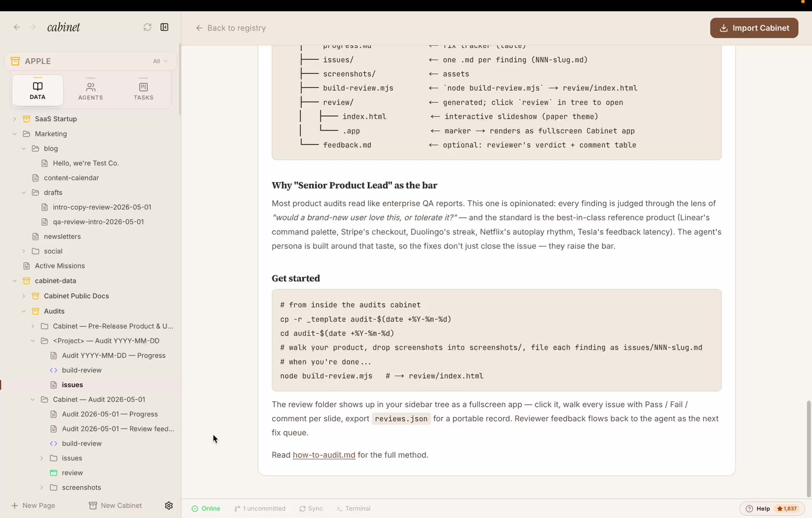Collapse Cabinet — Audit 2026-05-01 folder
Image resolution: width=812 pixels, height=518 pixels.
33,400
